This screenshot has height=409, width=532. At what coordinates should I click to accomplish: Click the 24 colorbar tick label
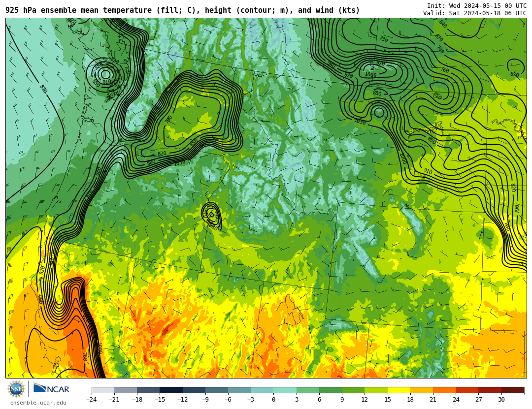pyautogui.click(x=456, y=400)
